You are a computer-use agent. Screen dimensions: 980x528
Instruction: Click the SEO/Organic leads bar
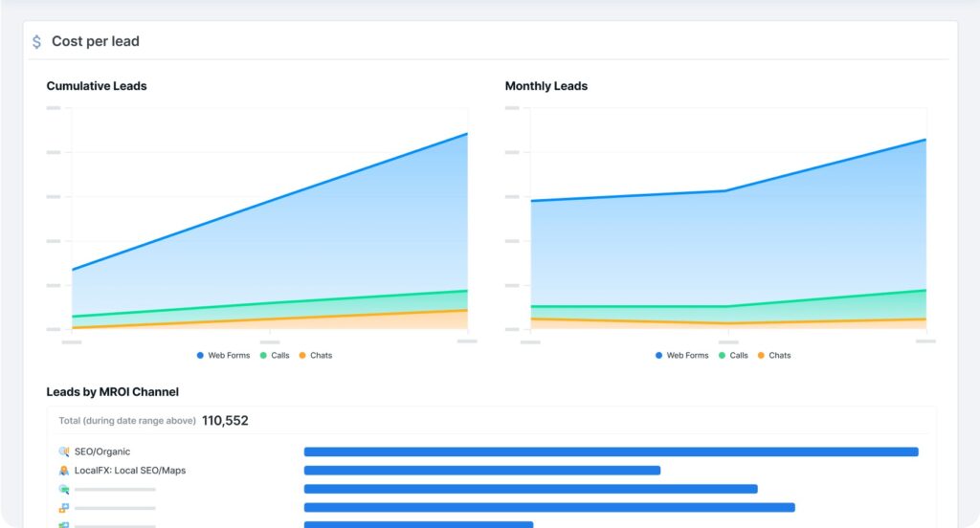point(612,451)
